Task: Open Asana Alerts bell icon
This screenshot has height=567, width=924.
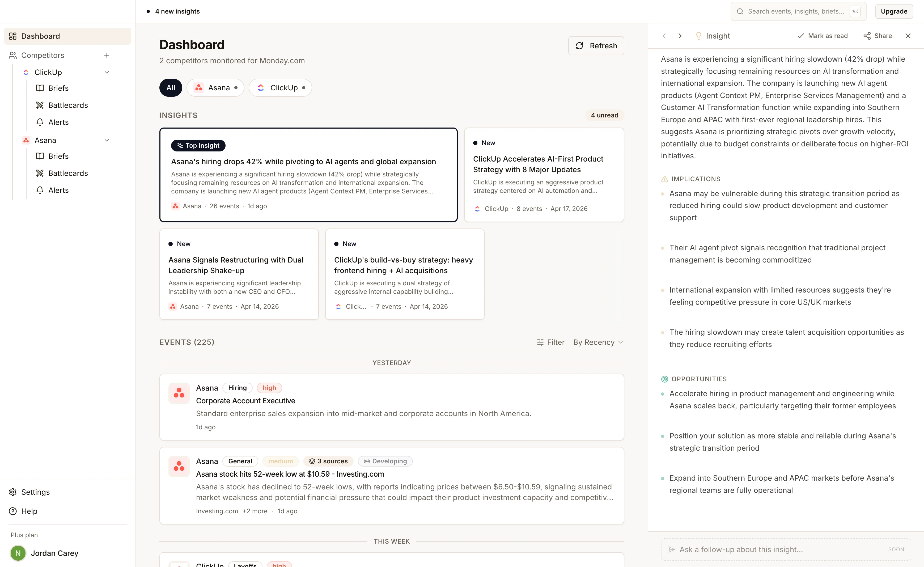Action: tap(40, 190)
